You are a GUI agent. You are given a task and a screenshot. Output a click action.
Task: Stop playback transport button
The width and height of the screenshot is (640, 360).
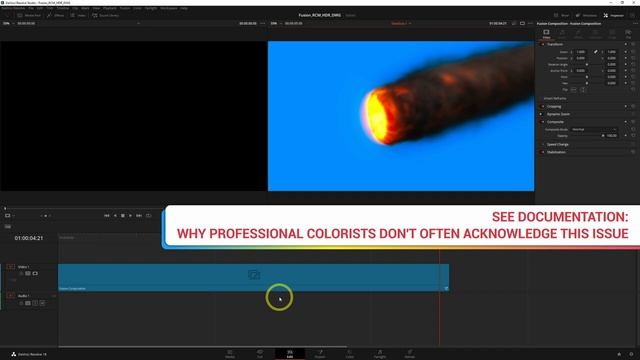click(x=122, y=216)
